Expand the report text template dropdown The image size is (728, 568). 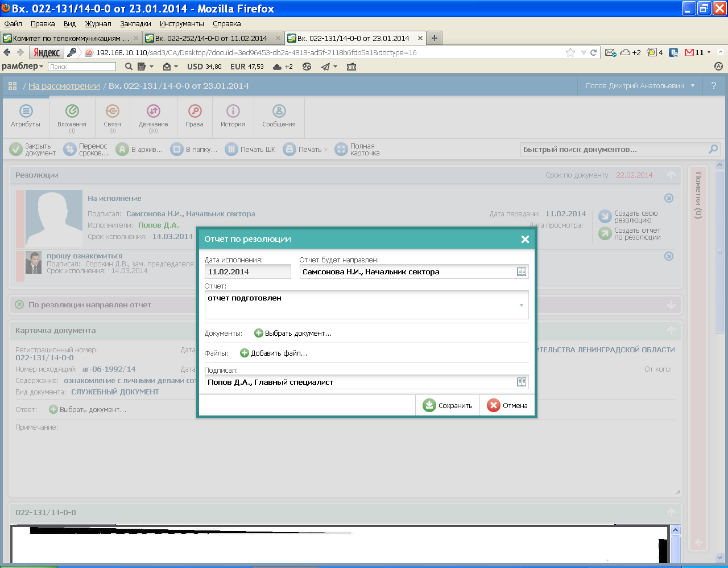tap(522, 306)
